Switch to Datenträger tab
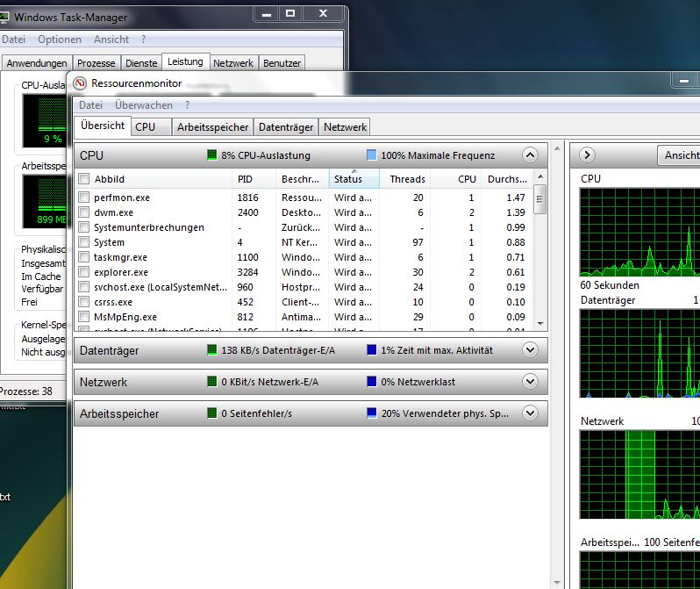The image size is (700, 589). coord(286,127)
